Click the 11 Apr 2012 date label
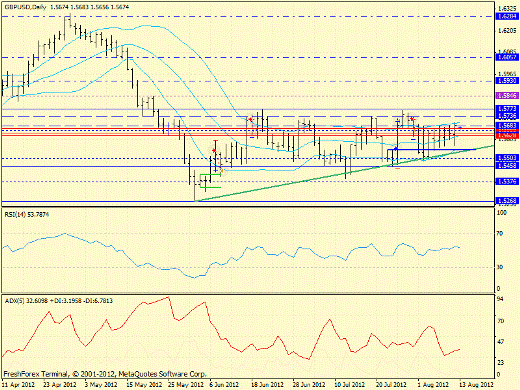The width and height of the screenshot is (520, 390). pos(18,385)
